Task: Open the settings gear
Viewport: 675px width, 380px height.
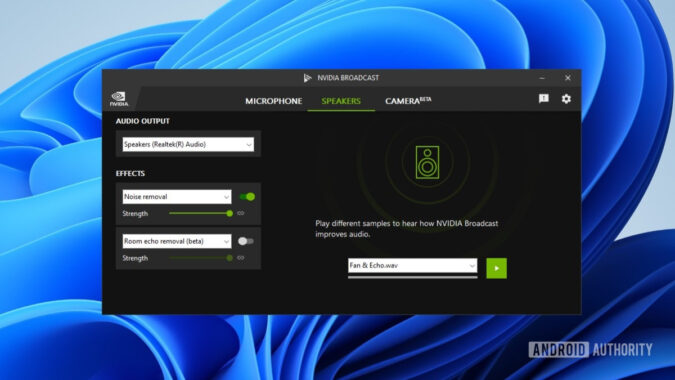Action: point(566,99)
